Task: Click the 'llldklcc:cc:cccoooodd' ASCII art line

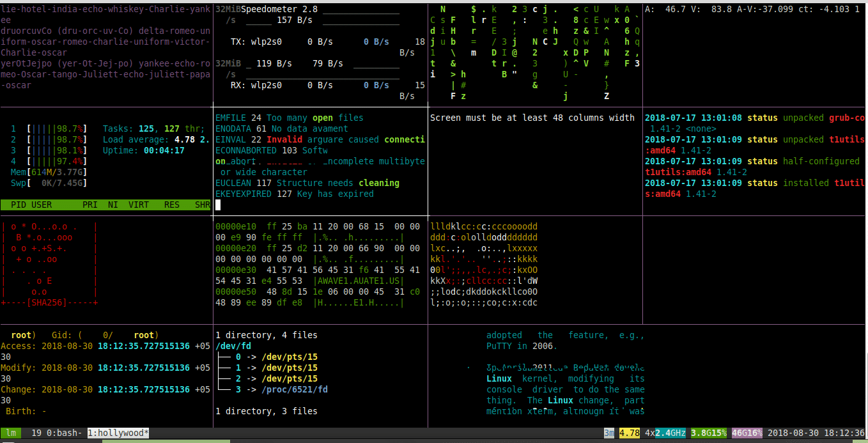Action: click(x=484, y=226)
